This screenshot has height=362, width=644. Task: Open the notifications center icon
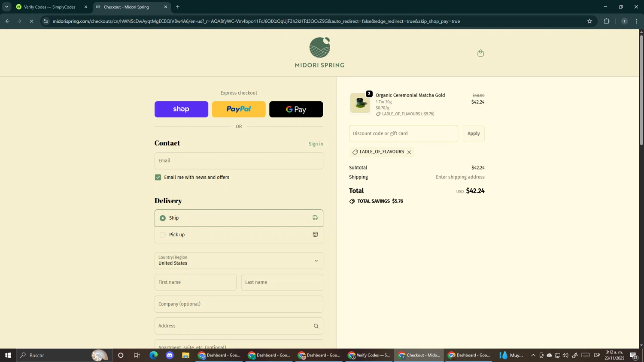[634, 356]
